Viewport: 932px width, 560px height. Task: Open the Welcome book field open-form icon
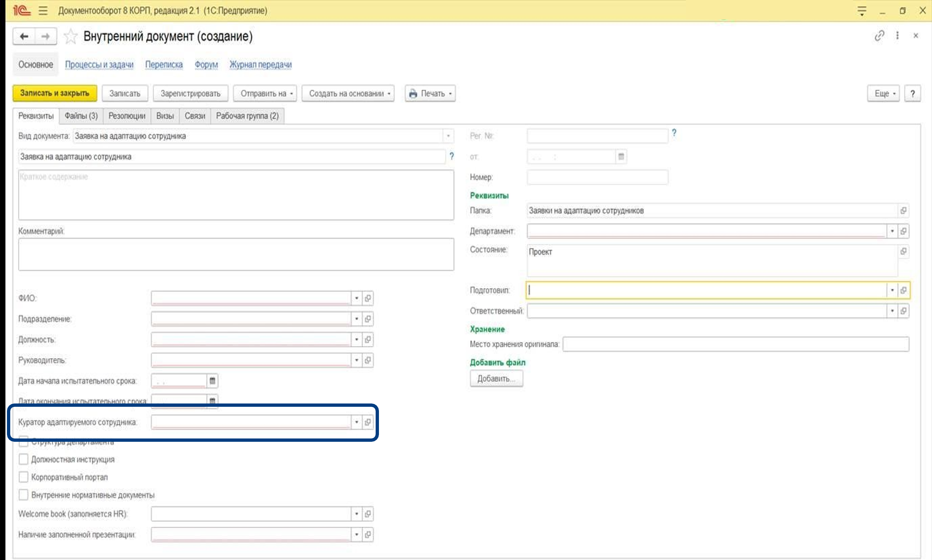click(x=368, y=514)
